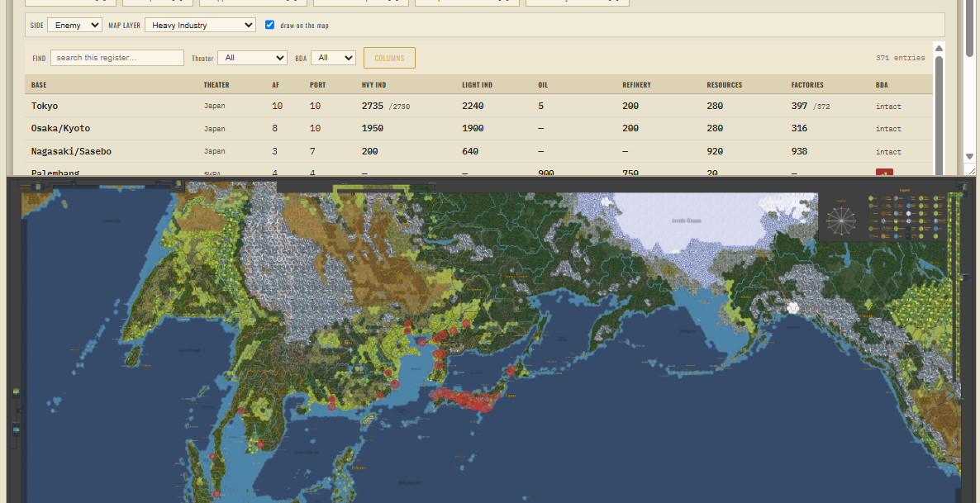Sort by the RESOURCES column header
Viewport: 980px width, 503px height.
click(725, 85)
